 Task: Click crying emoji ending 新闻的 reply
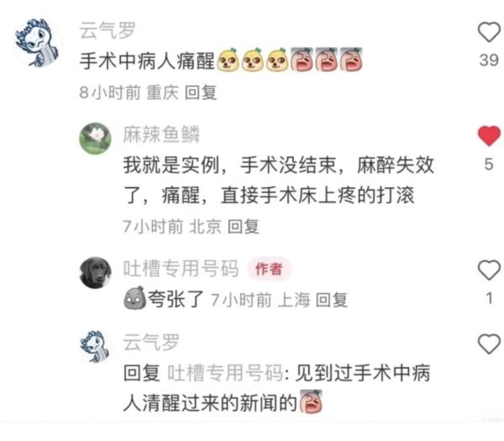(311, 402)
